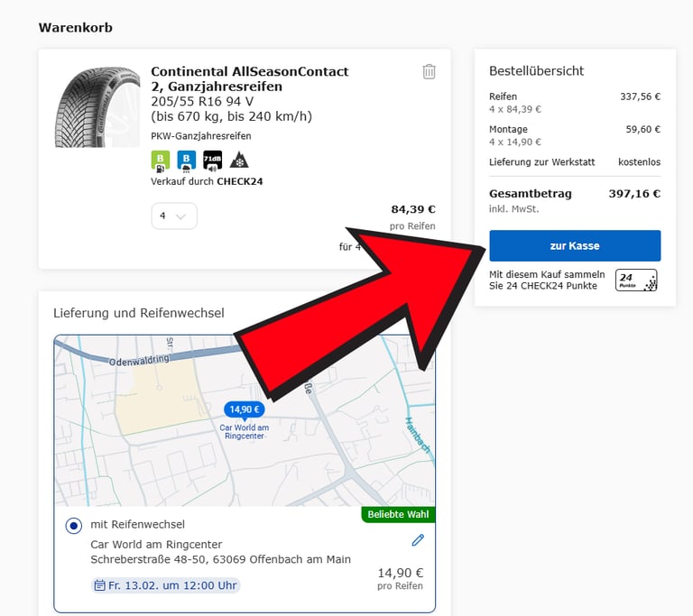Proceed with the 'zur Kasse' button
The height and width of the screenshot is (616, 693).
pyautogui.click(x=575, y=245)
